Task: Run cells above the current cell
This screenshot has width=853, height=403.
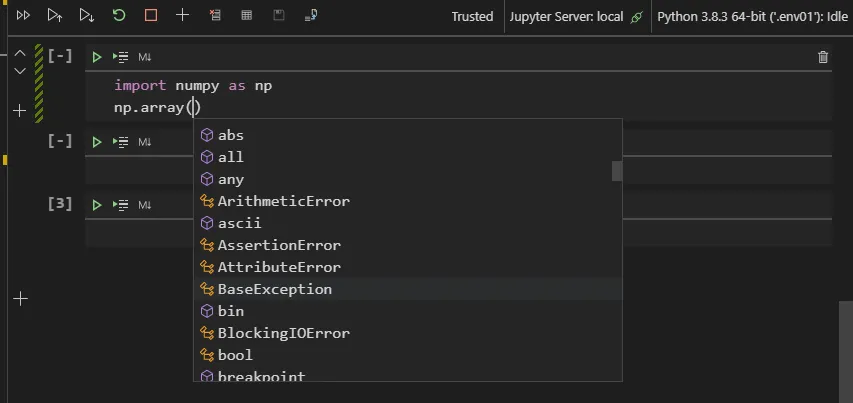Action: tap(55, 16)
